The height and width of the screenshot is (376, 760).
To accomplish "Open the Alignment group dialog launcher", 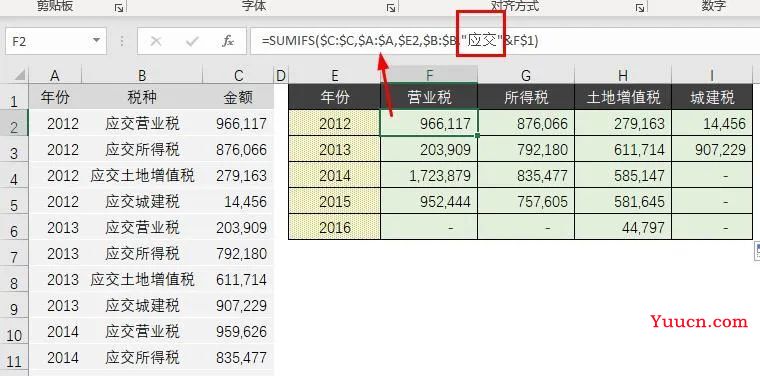I will [x=640, y=8].
